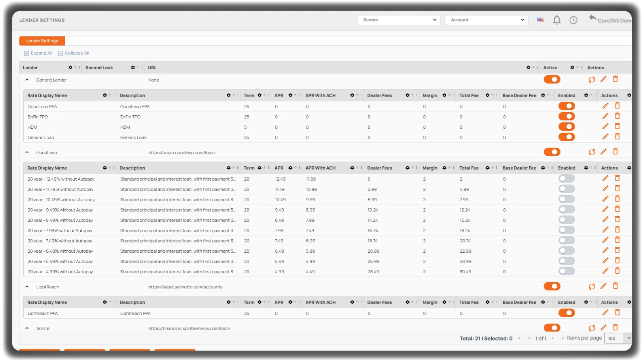This screenshot has height=362, width=644.
Task: Edit the HDM rate row
Action: tap(605, 126)
